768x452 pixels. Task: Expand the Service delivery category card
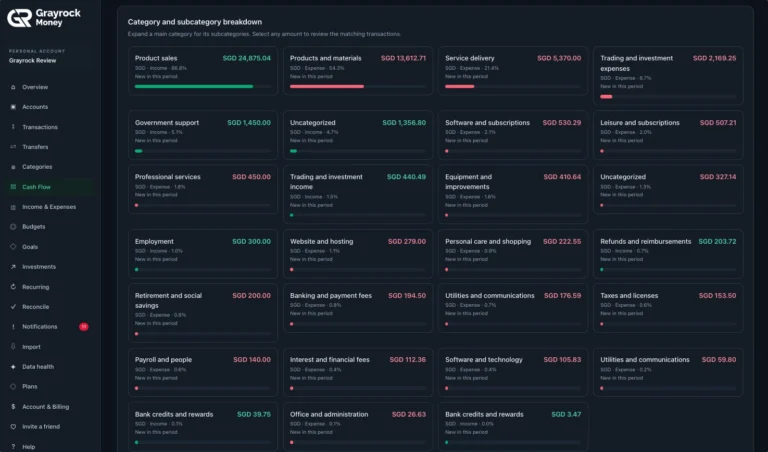point(513,71)
